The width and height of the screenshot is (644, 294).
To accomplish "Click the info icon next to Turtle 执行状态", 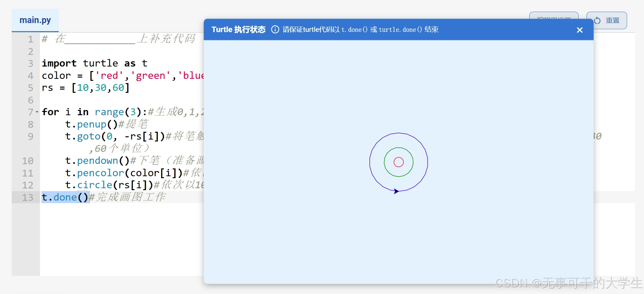I will 275,29.
